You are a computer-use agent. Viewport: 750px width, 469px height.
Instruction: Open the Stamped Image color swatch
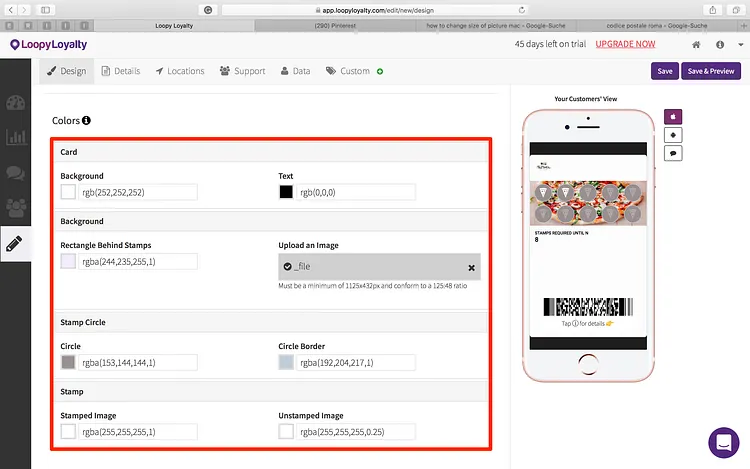tap(68, 432)
